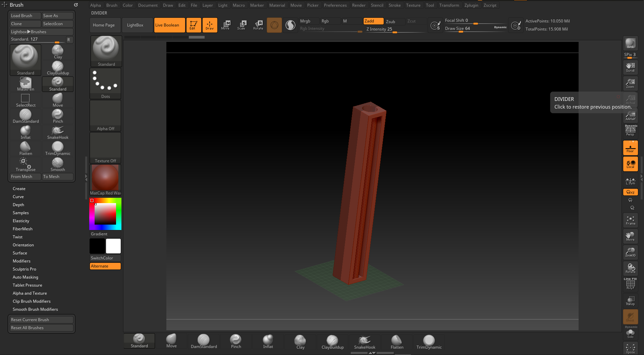
Task: Expand the Elasticity section
Action: (21, 221)
